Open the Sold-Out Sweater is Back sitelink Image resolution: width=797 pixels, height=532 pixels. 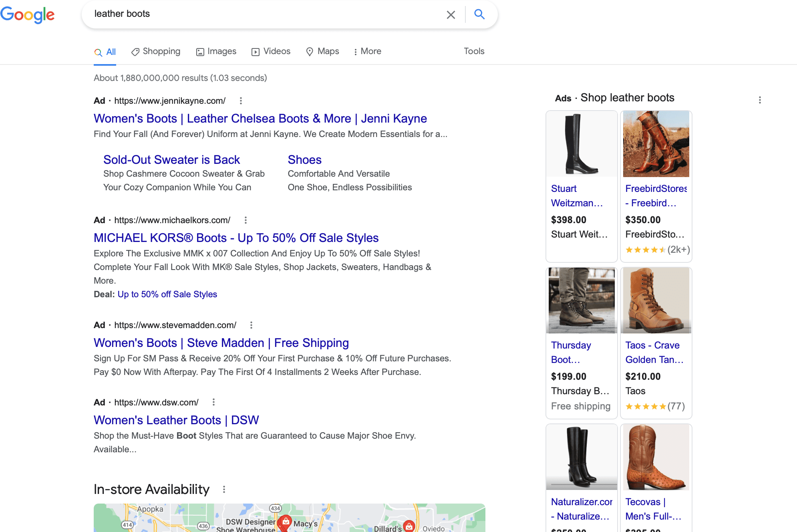tap(171, 160)
